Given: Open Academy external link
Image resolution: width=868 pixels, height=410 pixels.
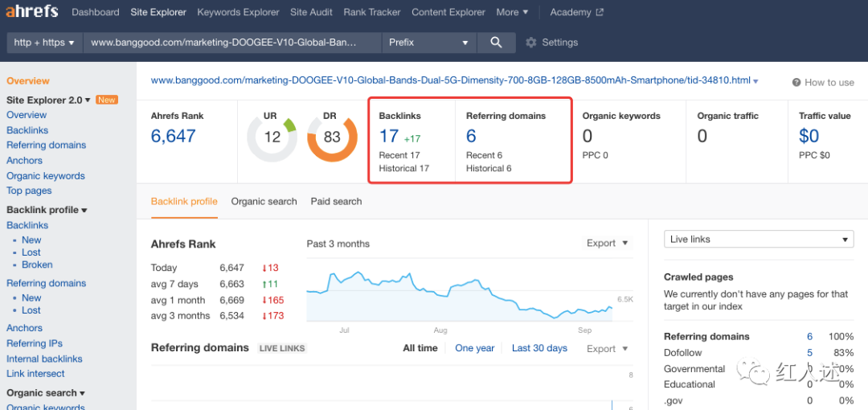Looking at the screenshot, I should 577,12.
